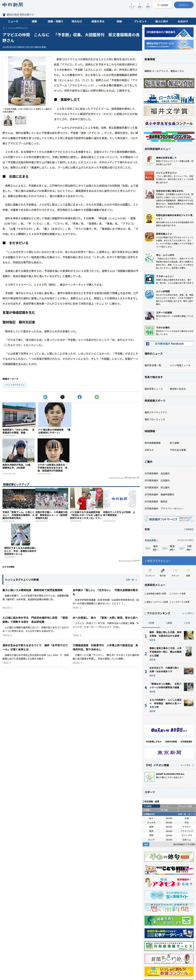Viewport: 196px width, 980px height.
Task: Switch ranking to 1カ月 tab
Action: [x=187, y=623]
